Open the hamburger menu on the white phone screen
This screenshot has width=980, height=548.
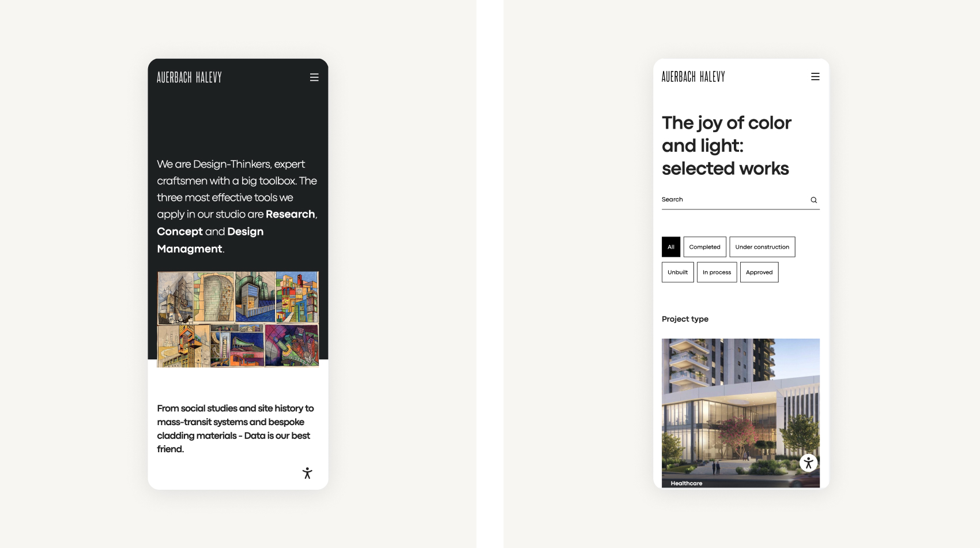point(815,77)
